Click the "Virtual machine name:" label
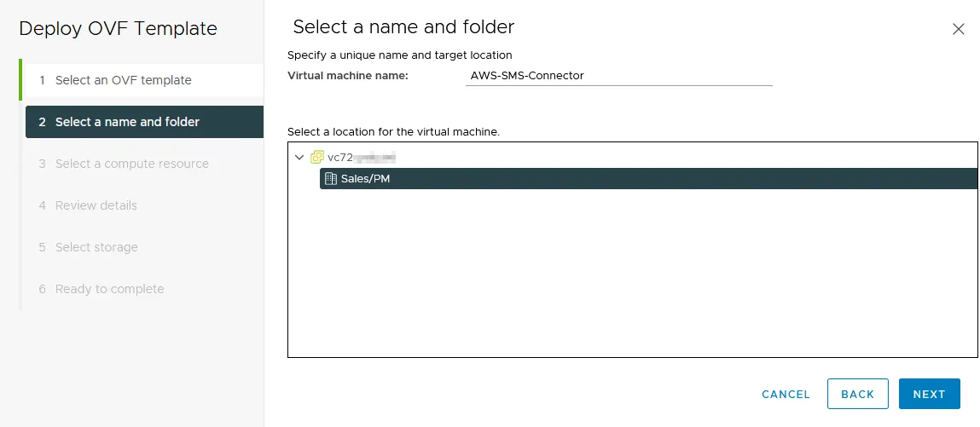This screenshot has height=427, width=980. (x=348, y=75)
